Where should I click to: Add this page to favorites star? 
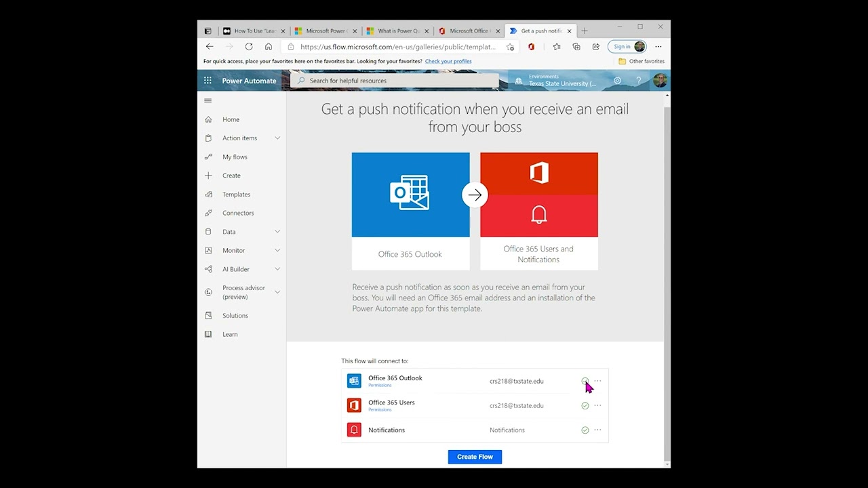(x=510, y=47)
